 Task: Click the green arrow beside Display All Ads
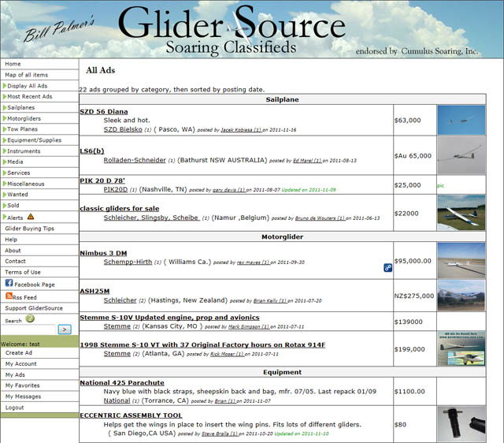pyautogui.click(x=5, y=86)
